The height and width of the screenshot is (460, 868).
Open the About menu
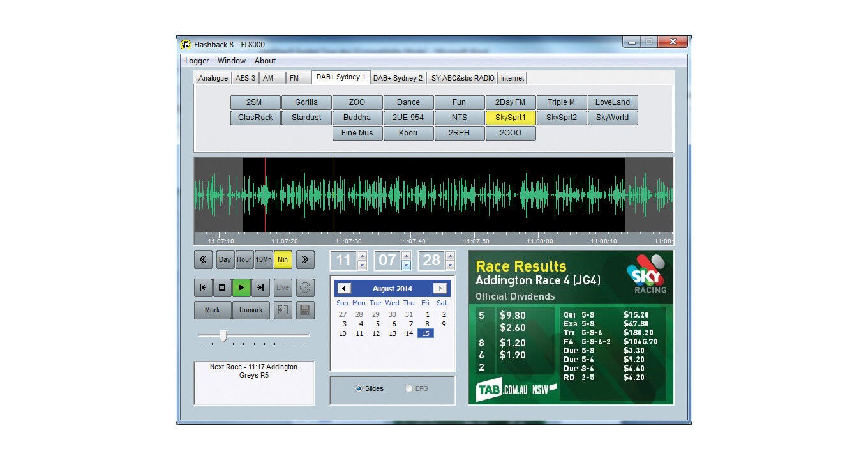click(x=266, y=61)
